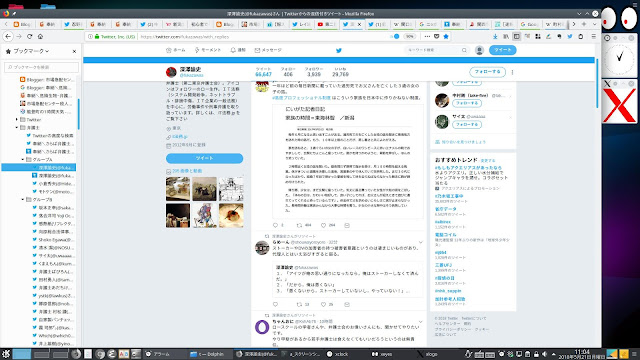
Task: Click in the bookmarks search field
Action: click(x=41, y=67)
